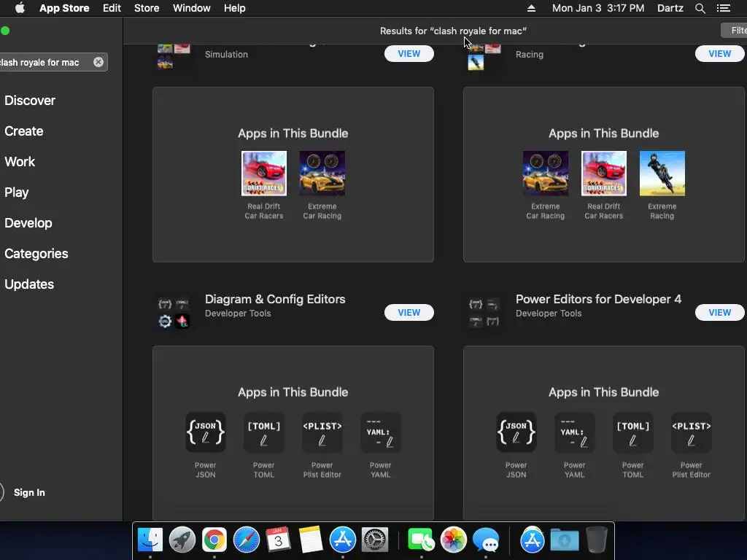Image resolution: width=747 pixels, height=560 pixels.
Task: Open Photos from the Dock
Action: click(x=454, y=540)
